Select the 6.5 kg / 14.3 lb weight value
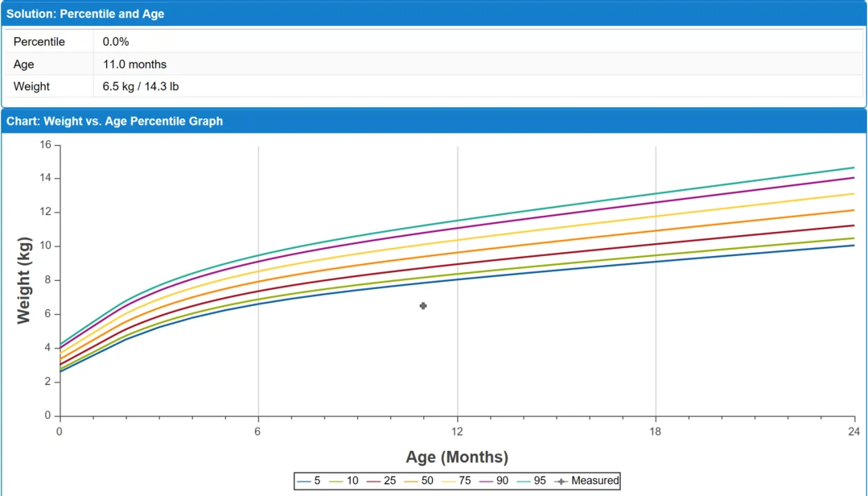 141,86
